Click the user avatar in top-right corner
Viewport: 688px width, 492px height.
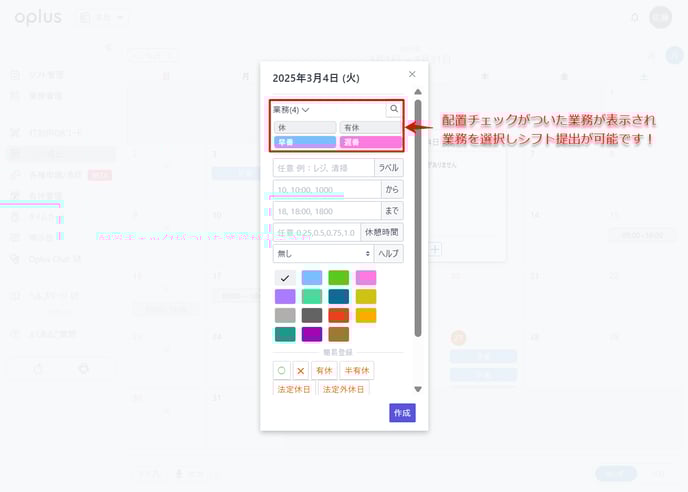point(660,17)
